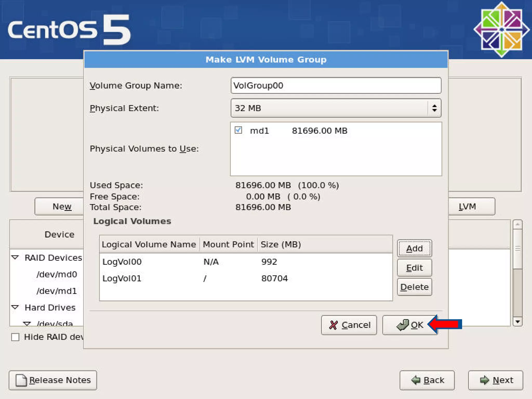Click the CentOS logo icon

coord(501,29)
